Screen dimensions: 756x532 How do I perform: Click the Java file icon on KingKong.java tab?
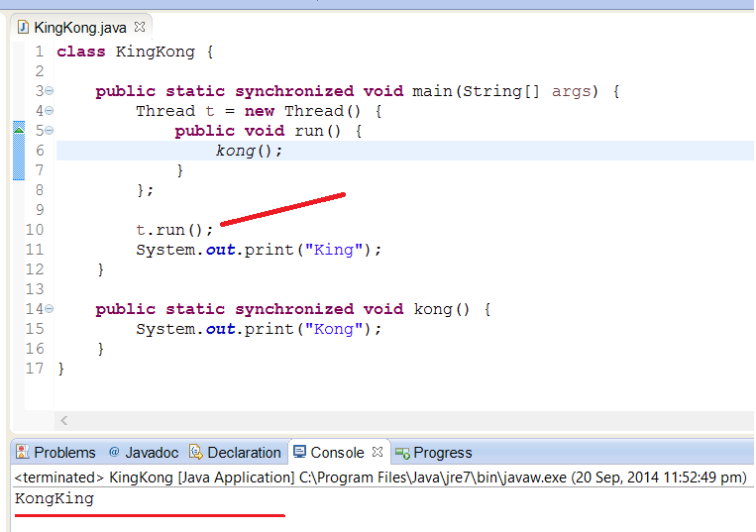point(23,27)
